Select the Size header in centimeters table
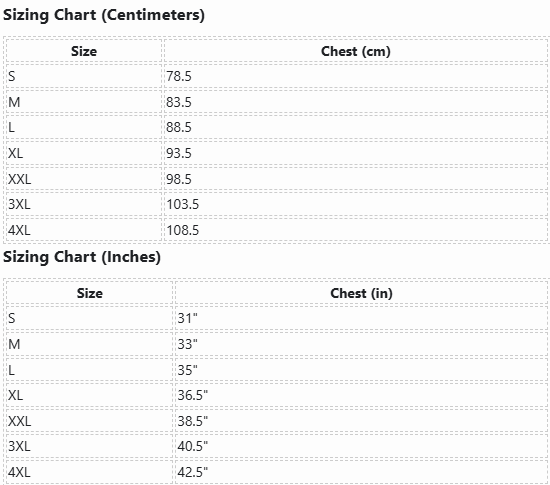The image size is (550, 485). click(84, 52)
